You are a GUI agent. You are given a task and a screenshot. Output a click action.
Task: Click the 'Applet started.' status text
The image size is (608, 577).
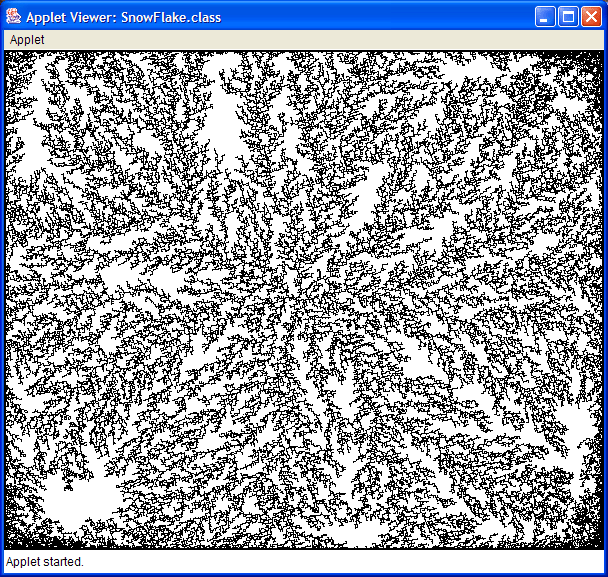click(x=45, y=561)
